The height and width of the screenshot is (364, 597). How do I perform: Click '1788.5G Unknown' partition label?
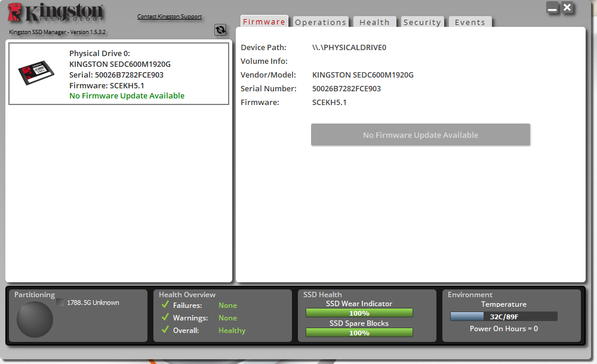93,303
